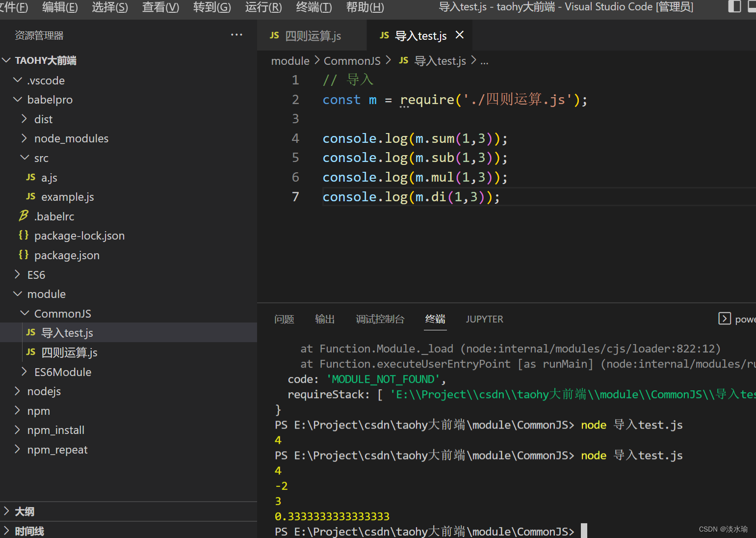Expand the ES6 folder
The height and width of the screenshot is (538, 756).
[x=18, y=274]
